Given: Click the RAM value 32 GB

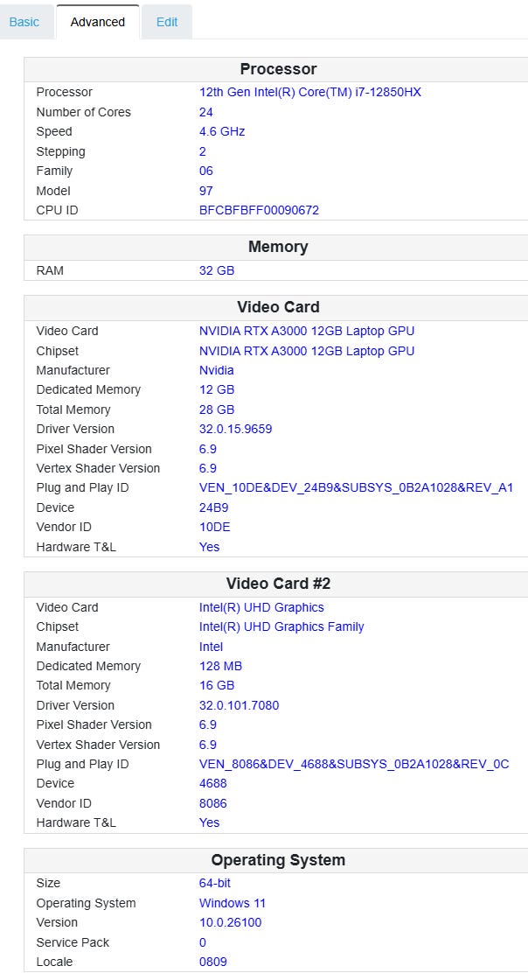Looking at the screenshot, I should click(217, 270).
